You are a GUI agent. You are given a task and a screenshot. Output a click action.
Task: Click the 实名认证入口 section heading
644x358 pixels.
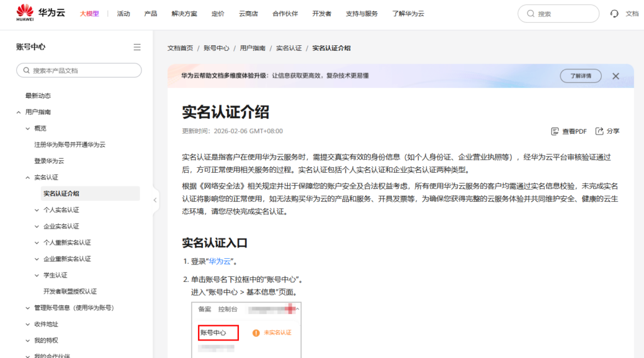click(x=214, y=243)
